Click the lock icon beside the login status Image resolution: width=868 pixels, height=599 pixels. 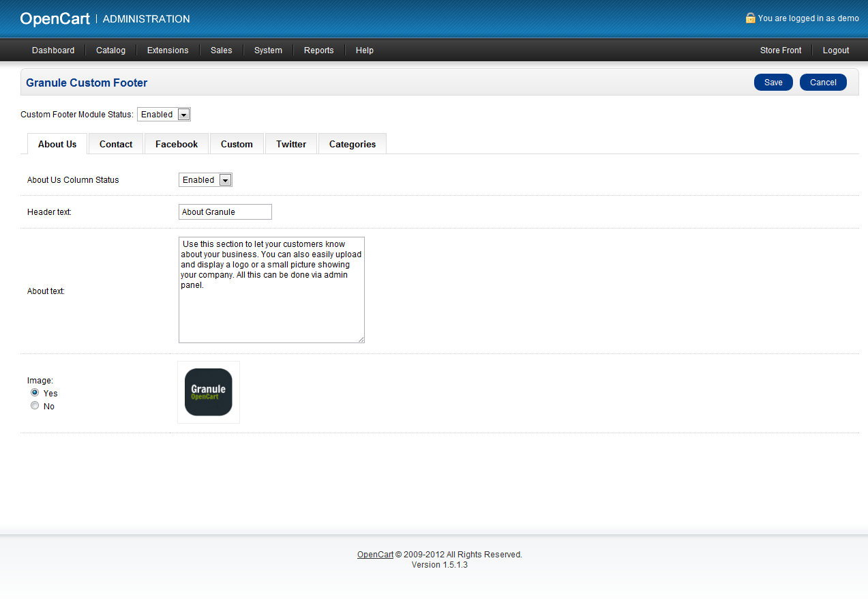[x=751, y=18]
